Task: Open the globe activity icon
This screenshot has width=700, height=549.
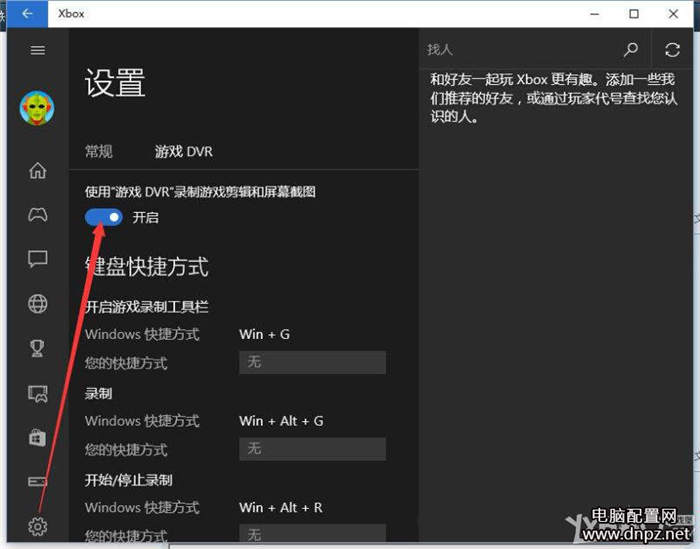Action: (38, 304)
